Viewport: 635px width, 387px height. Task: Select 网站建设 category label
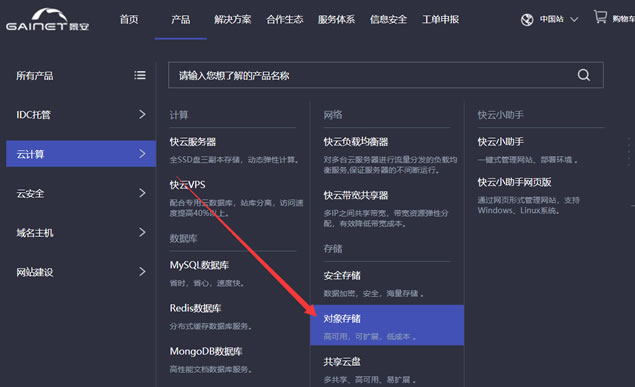[x=34, y=272]
